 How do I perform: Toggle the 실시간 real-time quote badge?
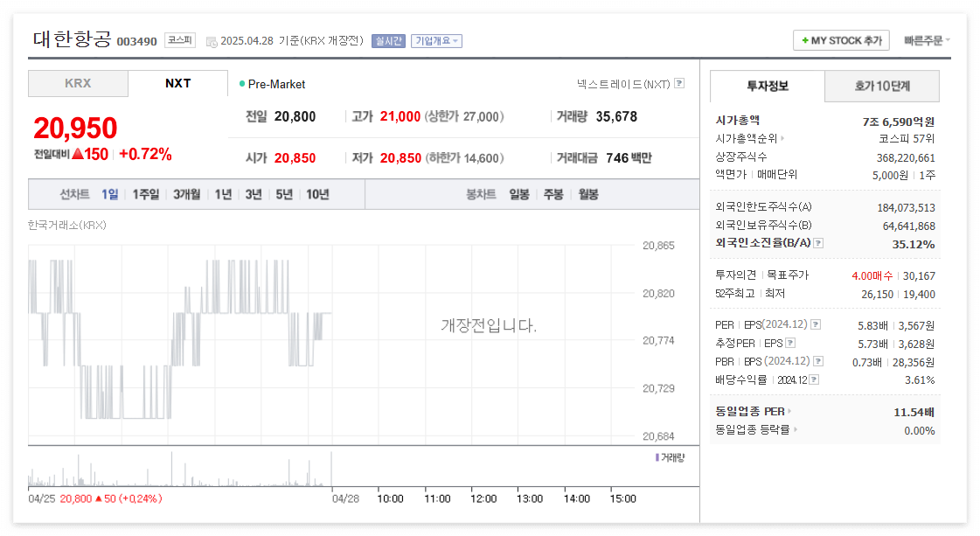tap(387, 40)
